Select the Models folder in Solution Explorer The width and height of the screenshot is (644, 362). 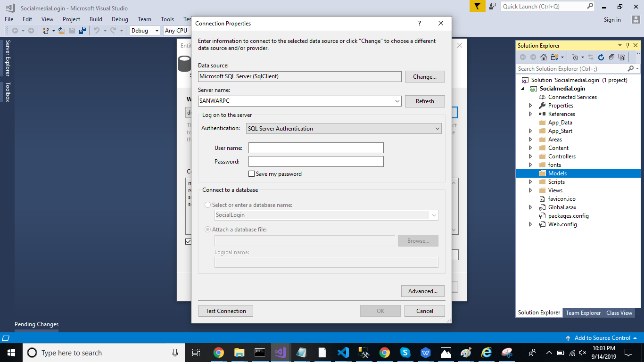(x=578, y=173)
